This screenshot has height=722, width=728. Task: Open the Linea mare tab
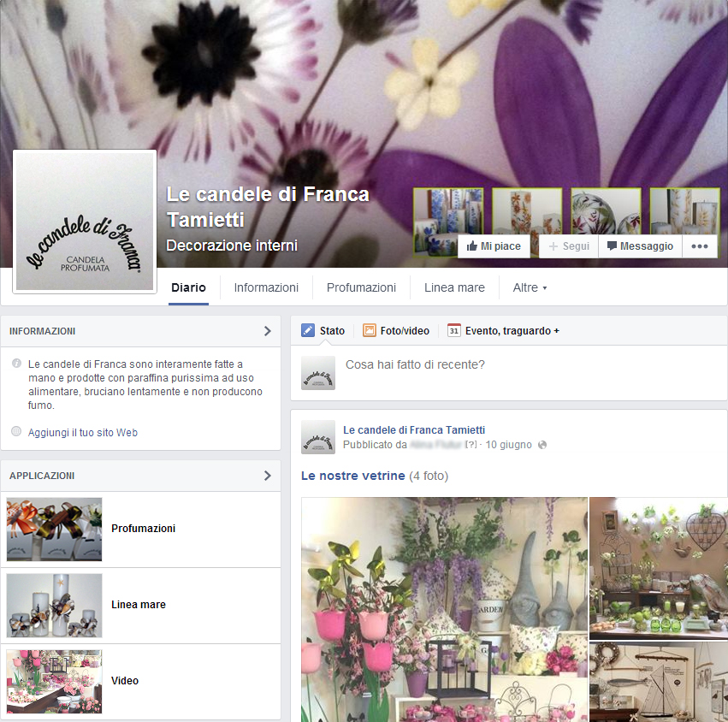click(454, 288)
